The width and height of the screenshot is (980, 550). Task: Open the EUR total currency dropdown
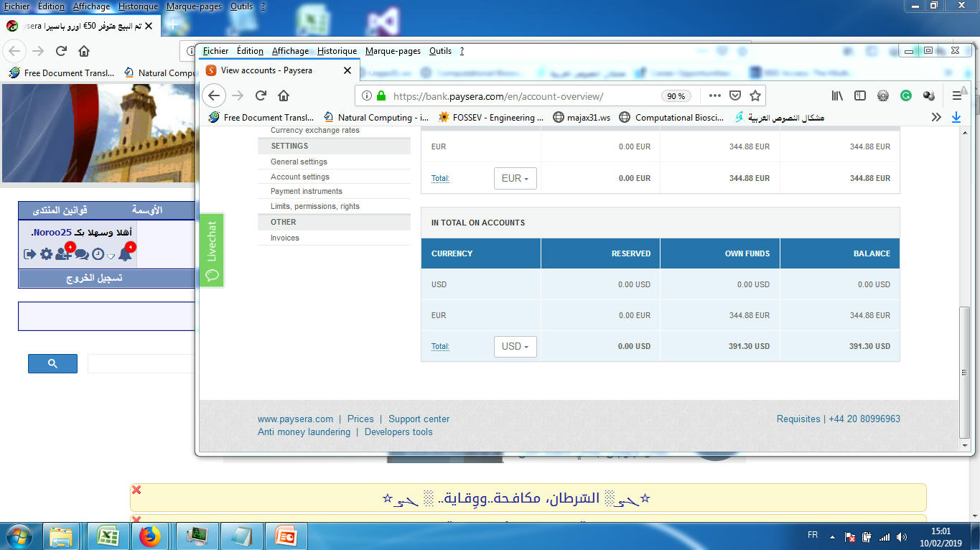pos(515,178)
